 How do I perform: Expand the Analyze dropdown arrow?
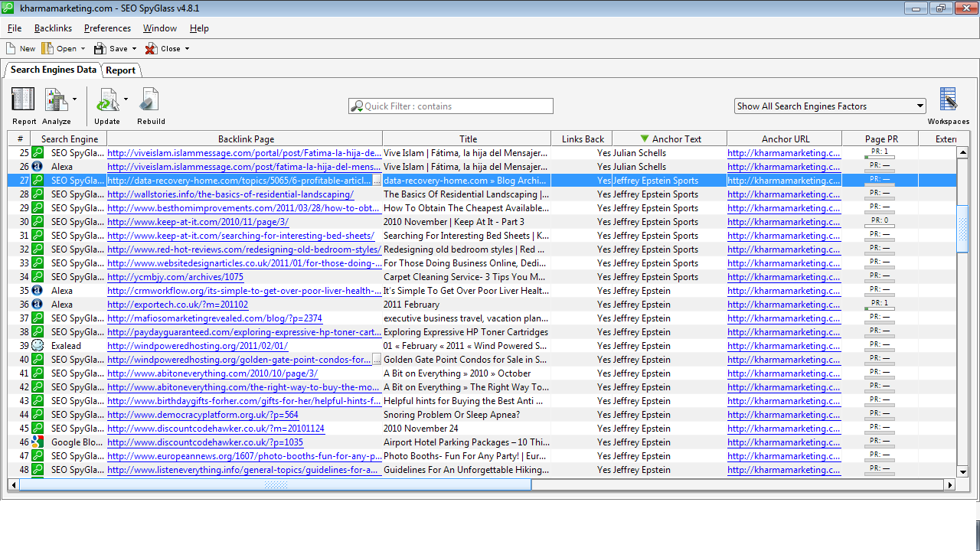(74, 99)
